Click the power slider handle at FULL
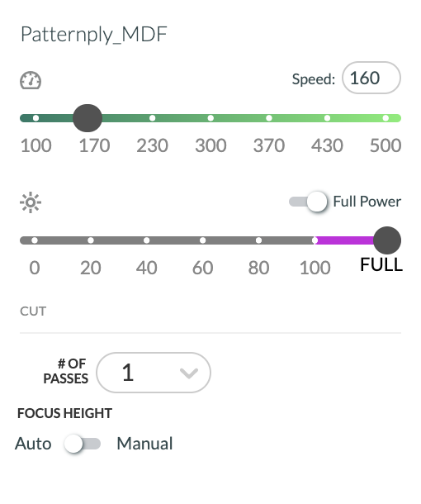 click(387, 240)
